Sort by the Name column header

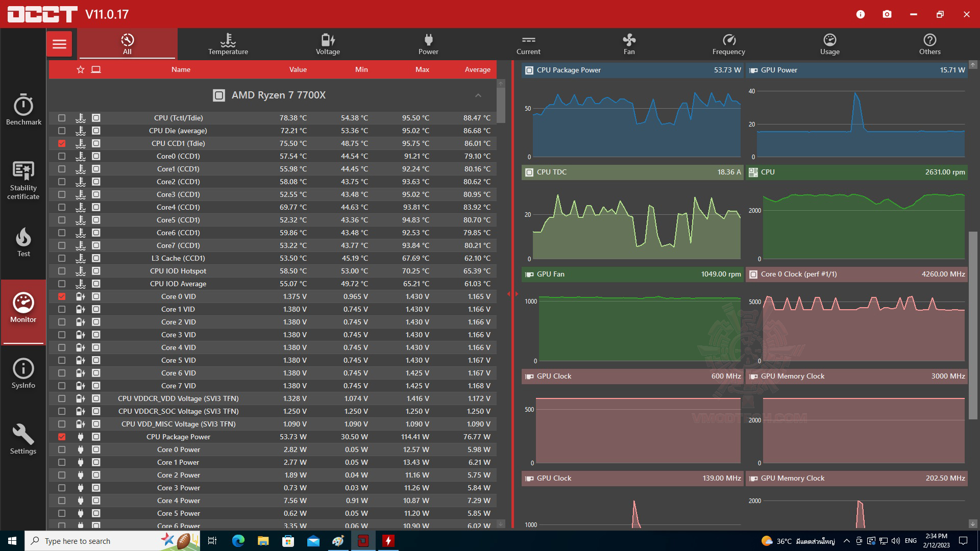coord(181,69)
